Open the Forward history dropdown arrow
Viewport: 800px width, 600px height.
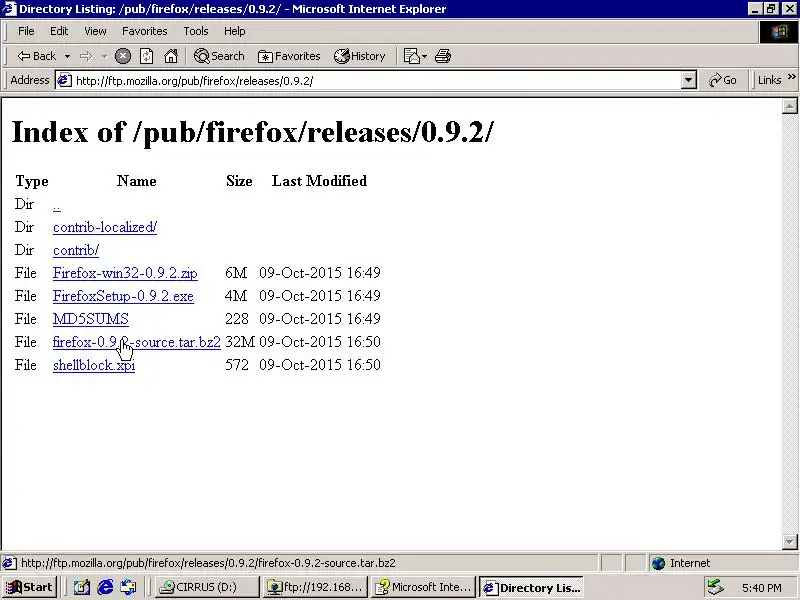(104, 56)
